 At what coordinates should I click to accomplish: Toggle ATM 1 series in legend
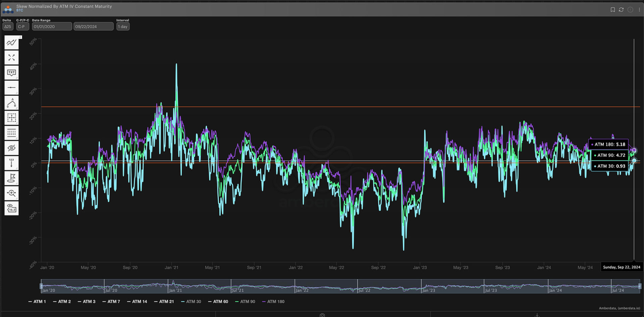coord(37,302)
